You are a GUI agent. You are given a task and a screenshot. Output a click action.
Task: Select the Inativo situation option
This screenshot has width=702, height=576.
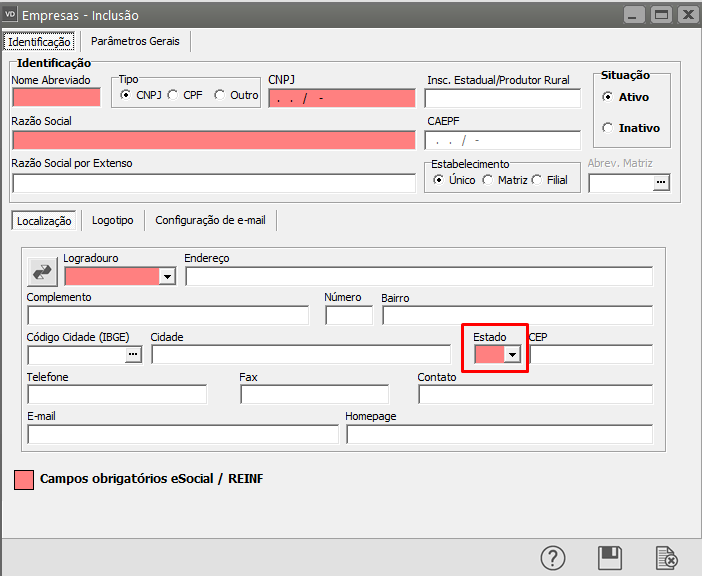tap(608, 128)
